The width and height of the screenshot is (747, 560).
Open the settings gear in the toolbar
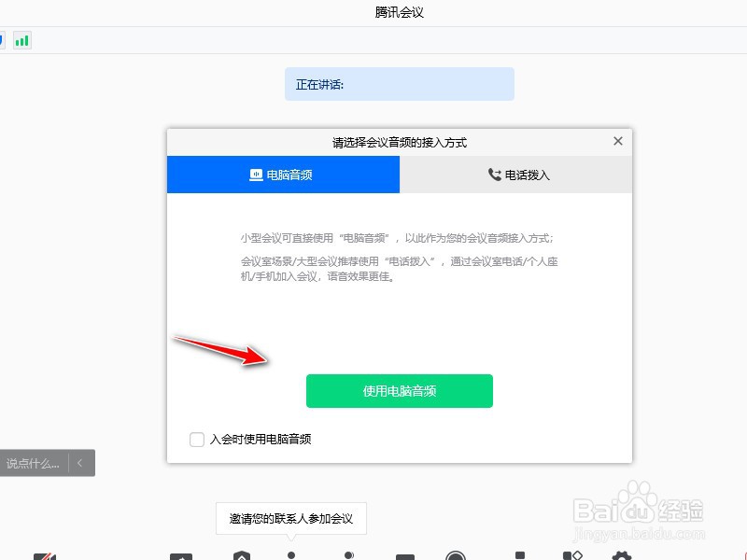click(621, 555)
